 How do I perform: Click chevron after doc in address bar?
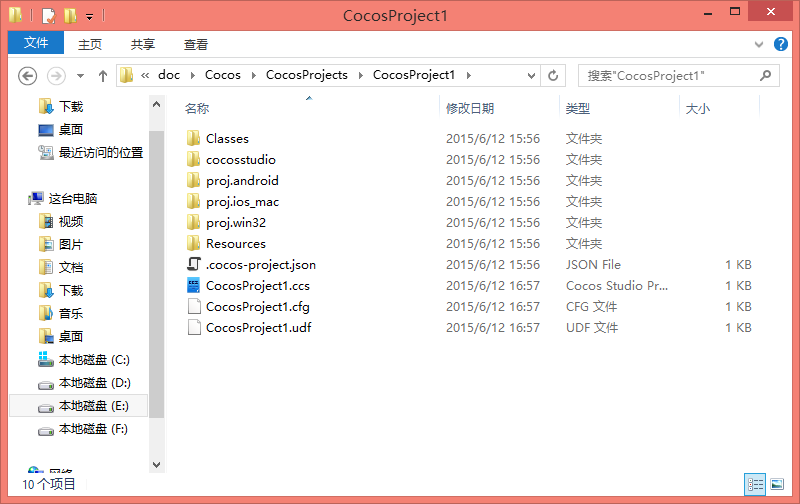click(x=193, y=75)
